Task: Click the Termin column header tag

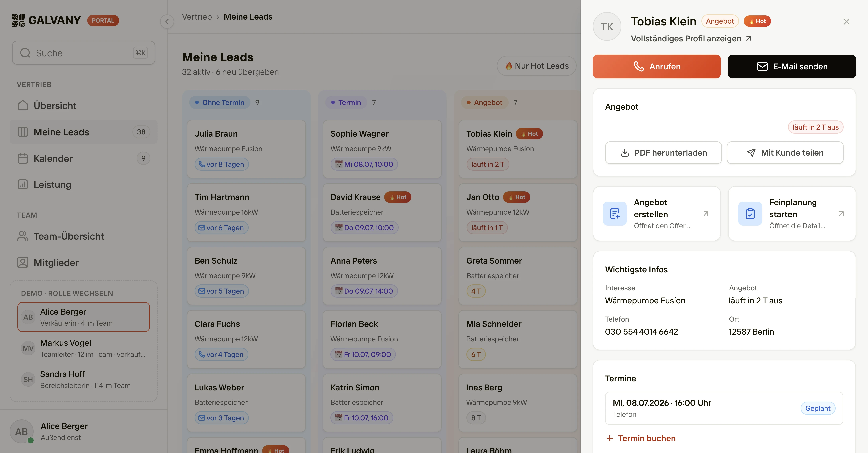Action: tap(346, 102)
